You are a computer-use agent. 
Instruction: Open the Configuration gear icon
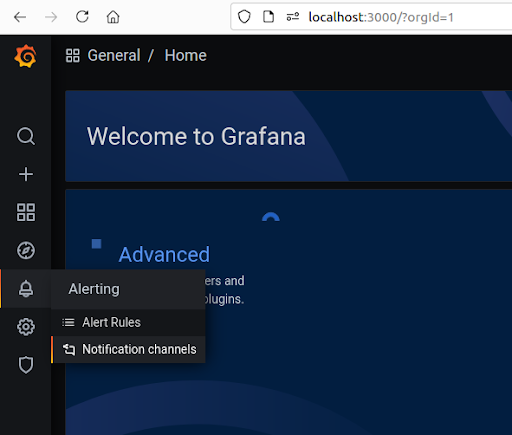point(26,327)
